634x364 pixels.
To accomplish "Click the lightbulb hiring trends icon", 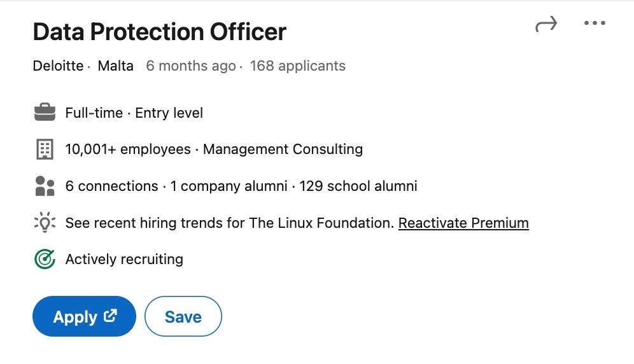I will [x=45, y=223].
